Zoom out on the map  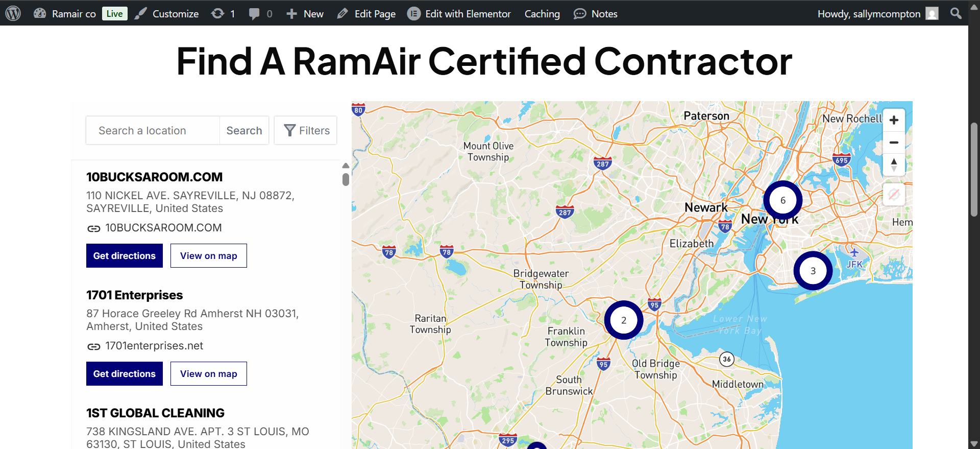coord(894,143)
